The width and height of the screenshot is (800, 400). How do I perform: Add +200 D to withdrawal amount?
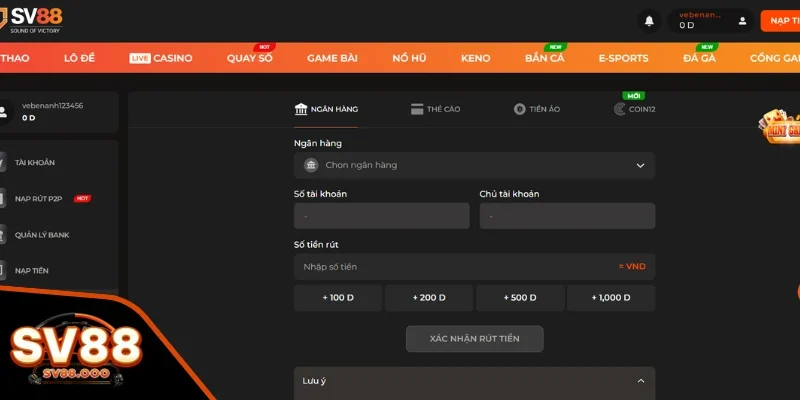click(429, 298)
